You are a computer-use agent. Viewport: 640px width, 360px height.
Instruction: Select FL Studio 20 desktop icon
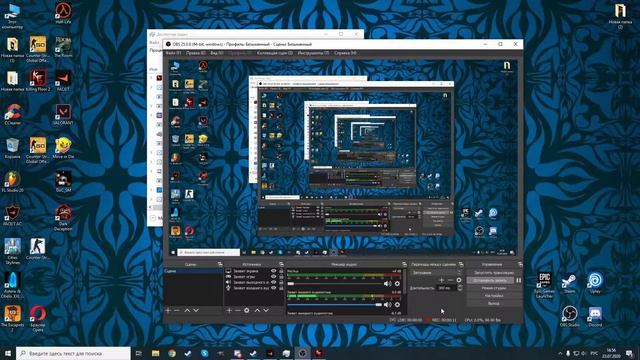click(12, 182)
